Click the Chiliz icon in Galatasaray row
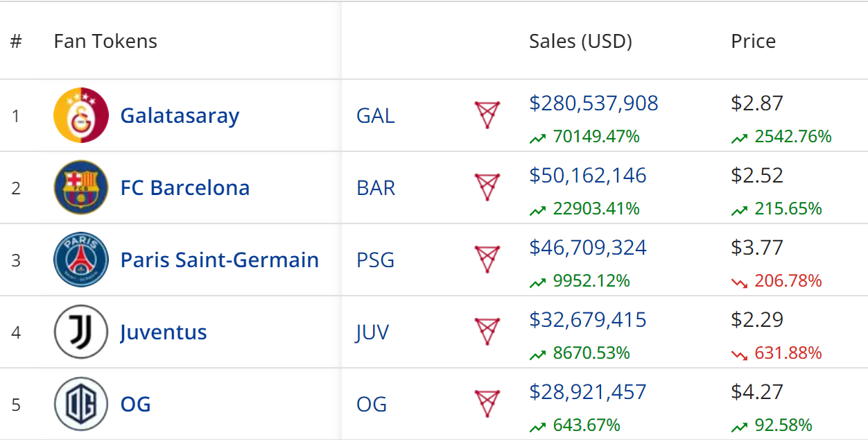Screen dimensions: 868x440 [x=487, y=115]
